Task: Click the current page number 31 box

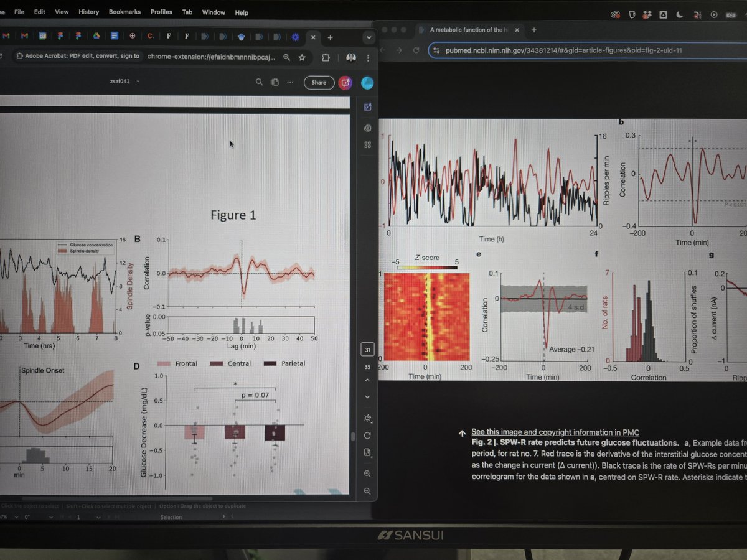Action: tap(367, 350)
